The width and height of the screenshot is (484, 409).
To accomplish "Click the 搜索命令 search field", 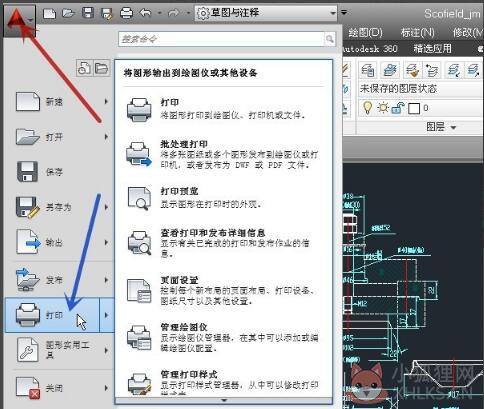I will (221, 39).
